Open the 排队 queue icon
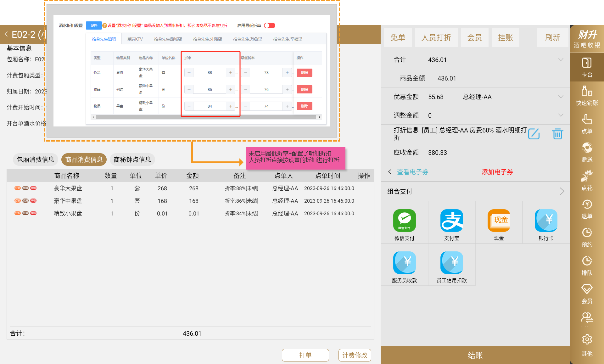604x364 pixels. click(587, 265)
